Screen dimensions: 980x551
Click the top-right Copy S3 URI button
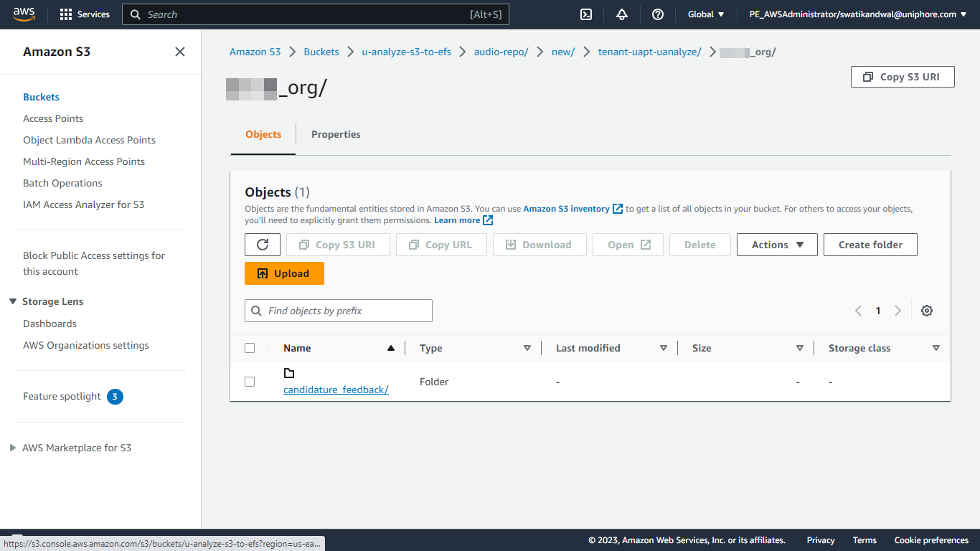(903, 77)
